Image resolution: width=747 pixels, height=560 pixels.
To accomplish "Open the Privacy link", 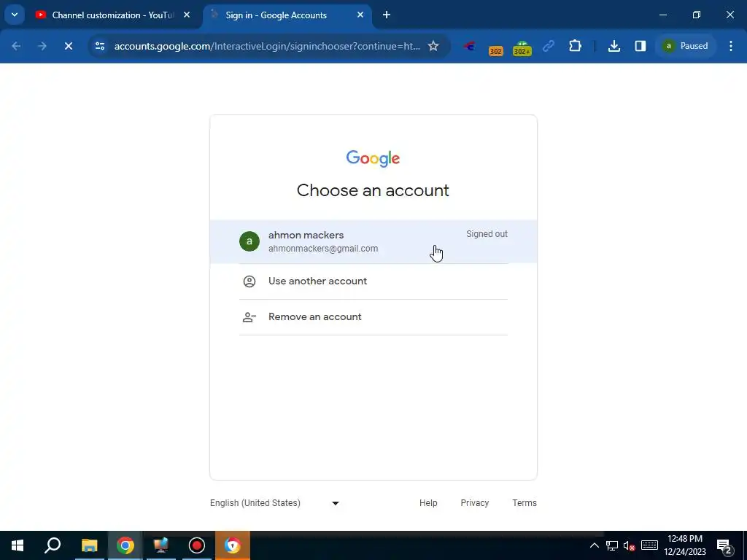I will click(x=474, y=503).
